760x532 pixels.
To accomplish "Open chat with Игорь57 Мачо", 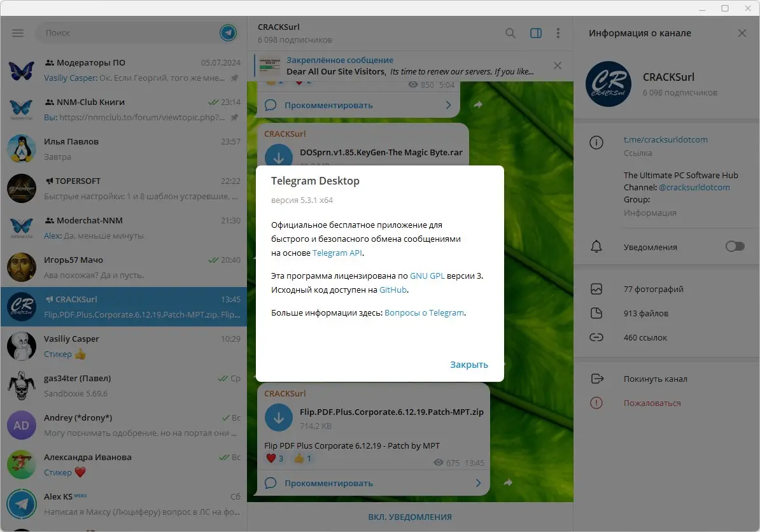I will click(123, 267).
